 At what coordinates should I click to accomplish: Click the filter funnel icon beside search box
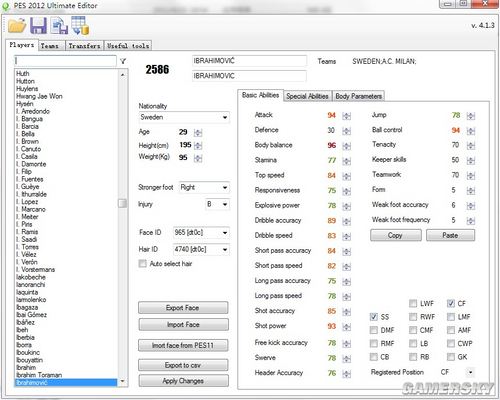pyautogui.click(x=123, y=61)
